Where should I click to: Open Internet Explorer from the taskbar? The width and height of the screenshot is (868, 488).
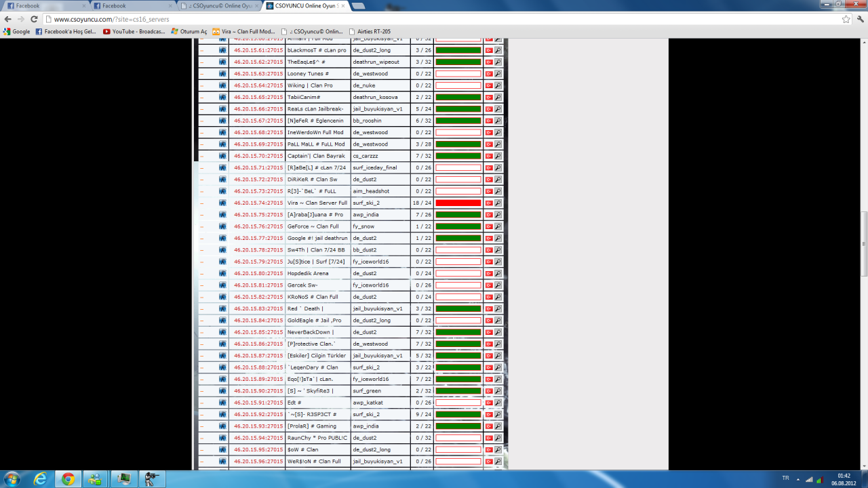pyautogui.click(x=40, y=479)
